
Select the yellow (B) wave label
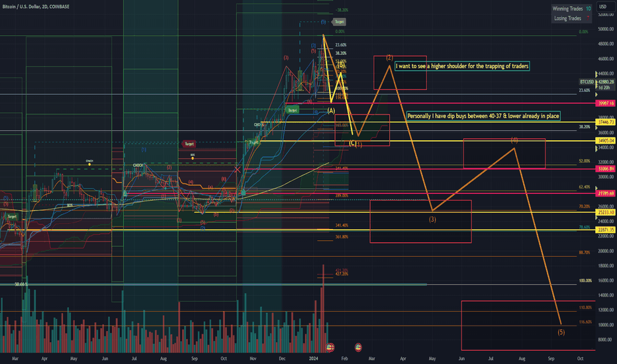click(341, 65)
